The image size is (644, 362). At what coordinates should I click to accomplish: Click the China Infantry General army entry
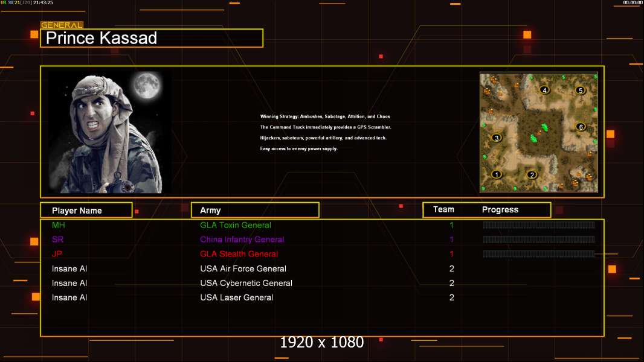point(242,240)
